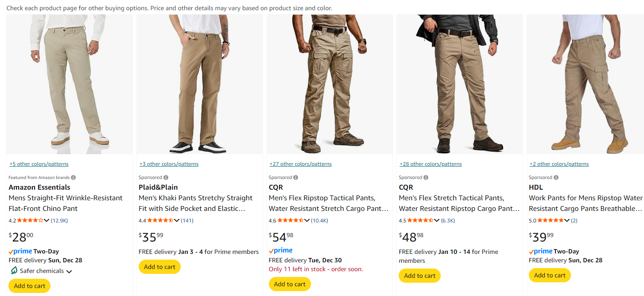Expand the Safer chemicals dropdown arrow

coord(69,271)
